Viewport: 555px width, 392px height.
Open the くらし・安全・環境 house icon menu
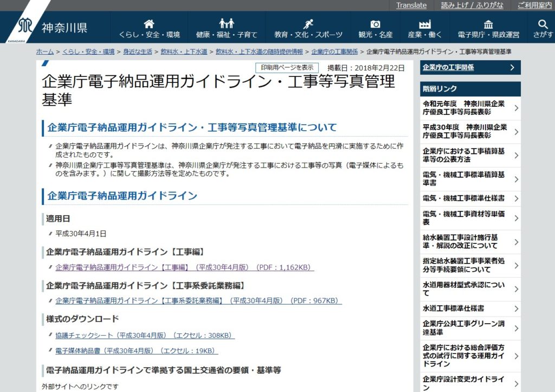coord(149,24)
